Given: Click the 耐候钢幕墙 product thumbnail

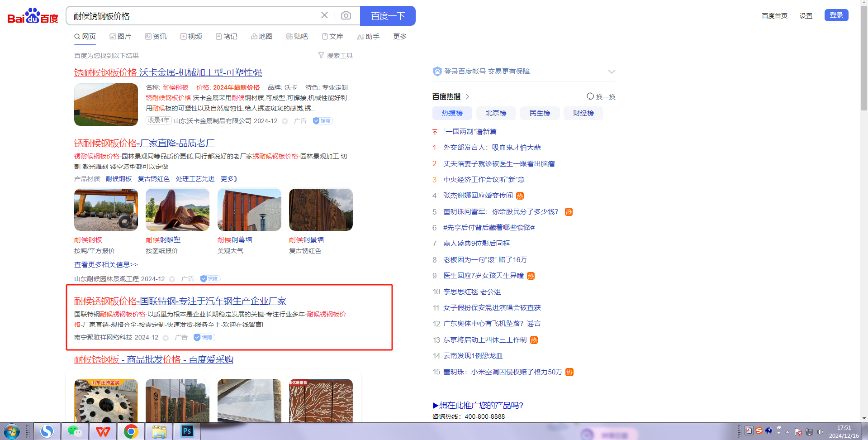Looking at the screenshot, I should coord(249,210).
